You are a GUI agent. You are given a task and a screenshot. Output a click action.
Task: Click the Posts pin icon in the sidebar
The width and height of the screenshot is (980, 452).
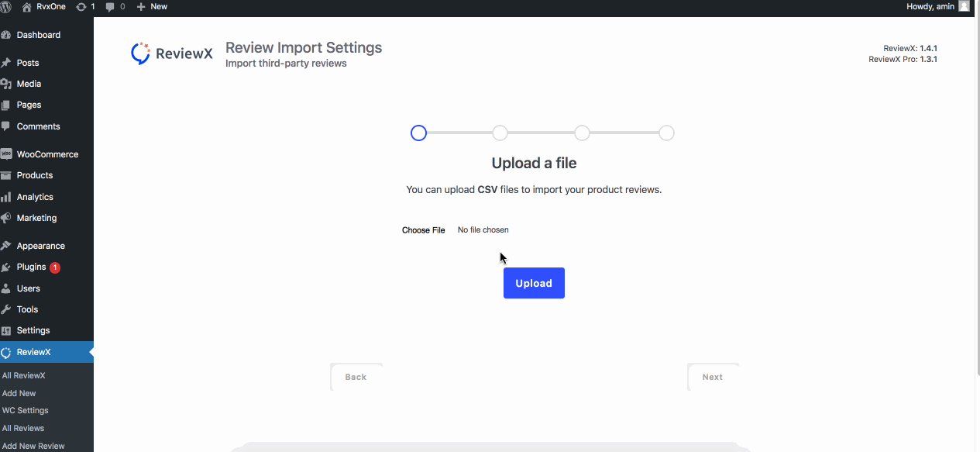6,63
